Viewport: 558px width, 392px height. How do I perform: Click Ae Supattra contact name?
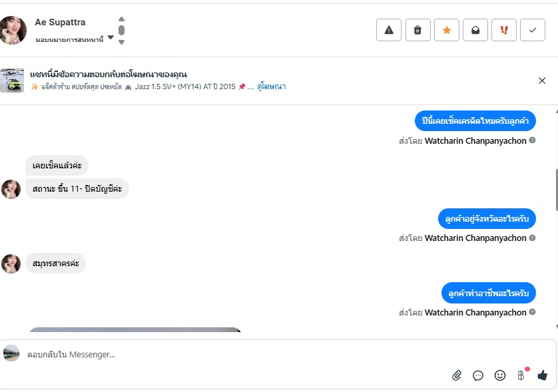(x=60, y=23)
